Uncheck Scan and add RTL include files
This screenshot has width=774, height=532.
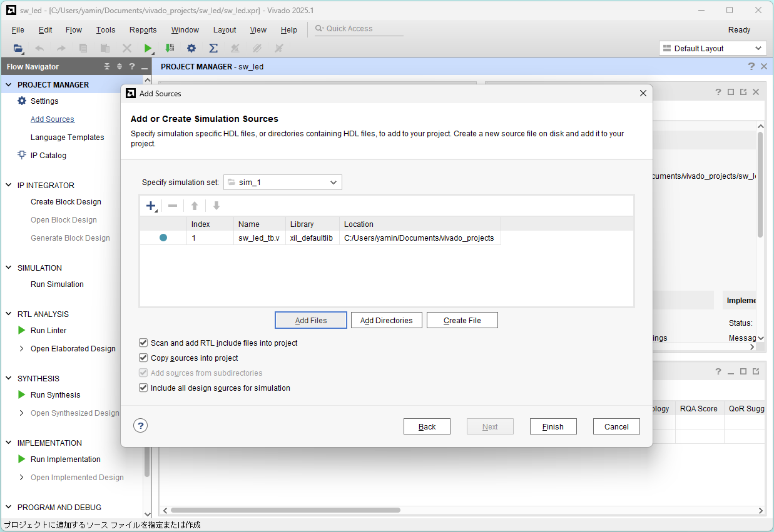143,343
